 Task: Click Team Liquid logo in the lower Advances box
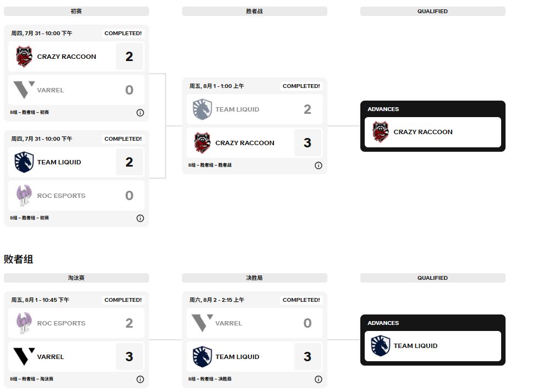380,346
